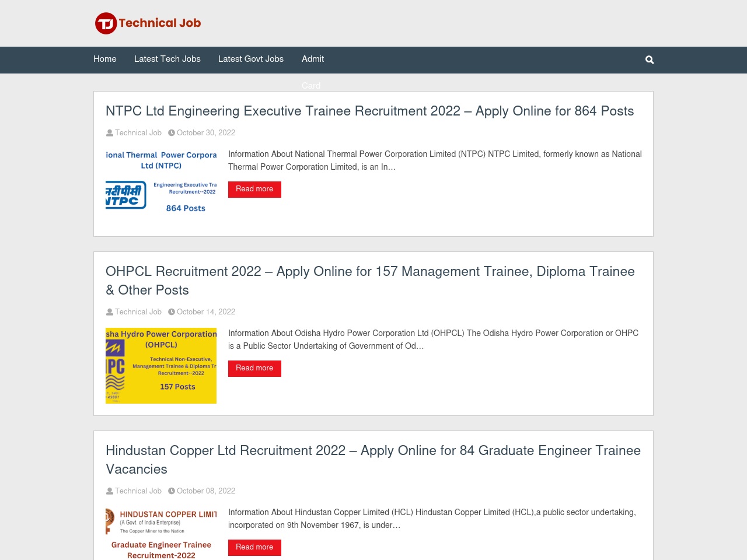Image resolution: width=747 pixels, height=560 pixels.
Task: Click author person icon on NTPC post
Action: click(110, 133)
